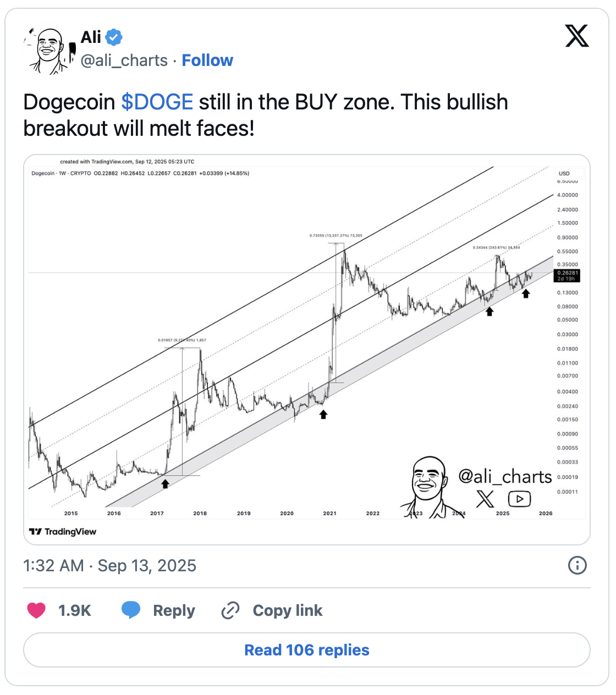The height and width of the screenshot is (695, 616).
Task: Click Ali's profile avatar picture
Action: [x=50, y=50]
